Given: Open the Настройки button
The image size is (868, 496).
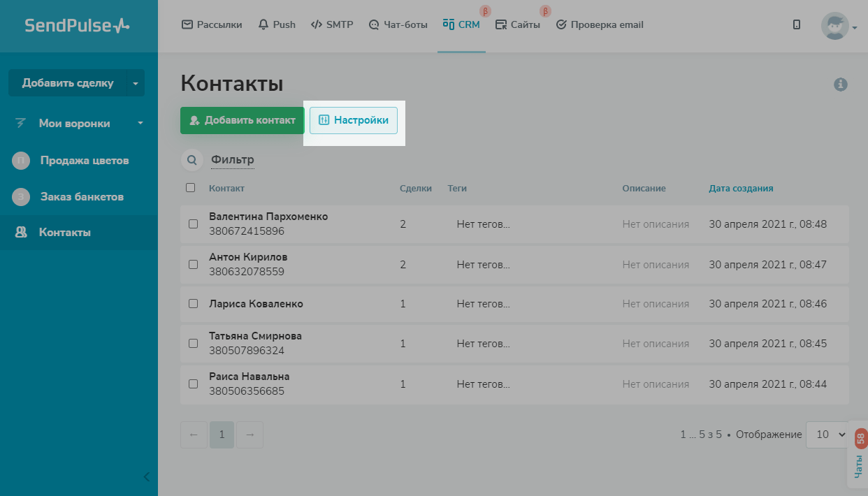Looking at the screenshot, I should pyautogui.click(x=354, y=120).
